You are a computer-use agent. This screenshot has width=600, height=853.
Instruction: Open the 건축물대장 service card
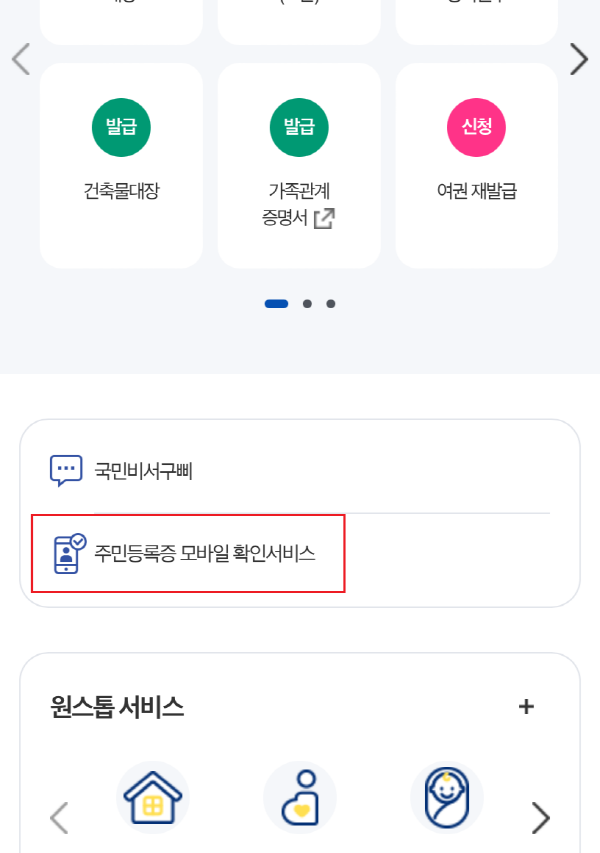click(x=121, y=165)
